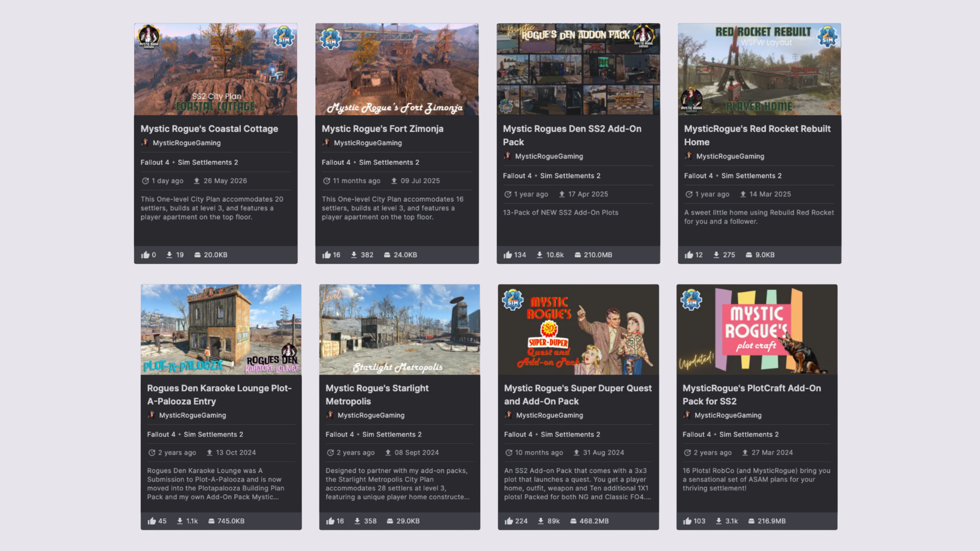
Task: Click Sim Settlements 2 category on Super Duper card
Action: [x=571, y=435]
